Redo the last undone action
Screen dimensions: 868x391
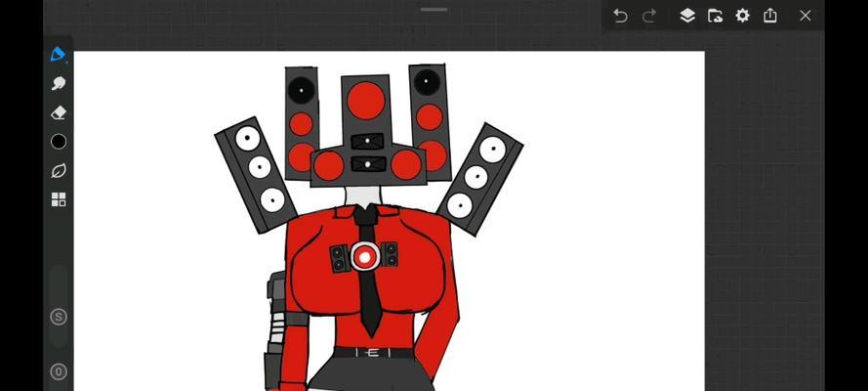(648, 16)
